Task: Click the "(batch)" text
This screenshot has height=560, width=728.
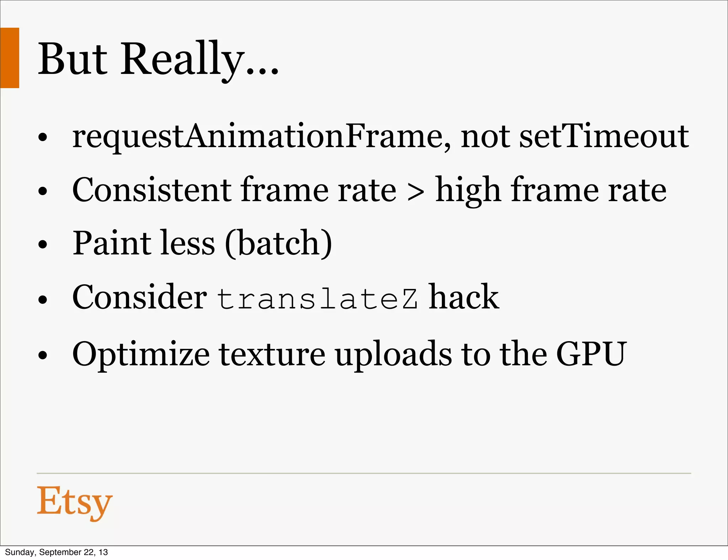Action: click(279, 243)
